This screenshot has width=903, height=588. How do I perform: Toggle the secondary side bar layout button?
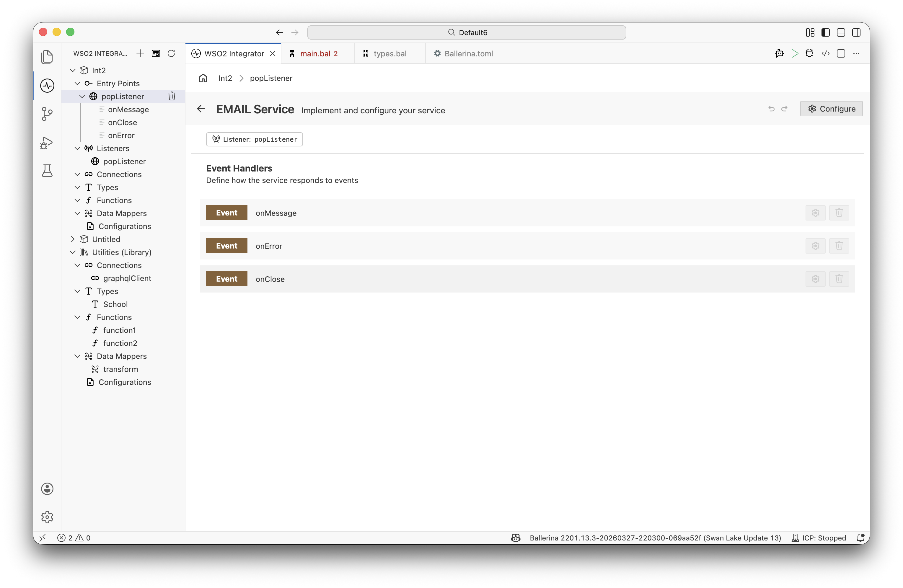tap(856, 33)
